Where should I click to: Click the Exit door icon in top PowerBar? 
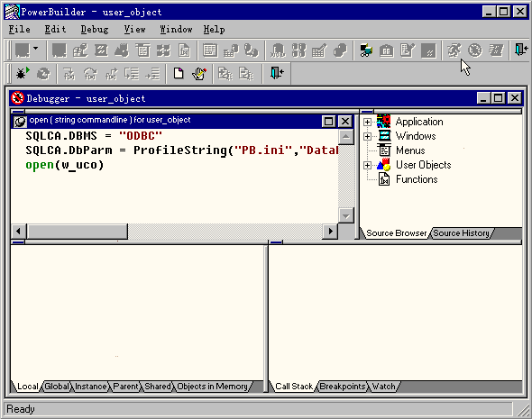point(521,50)
